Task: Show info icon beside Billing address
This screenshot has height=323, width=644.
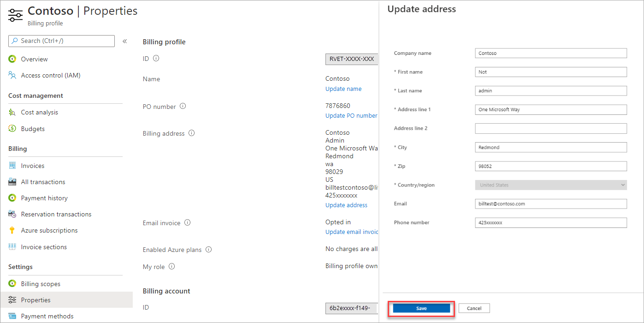Action: [x=191, y=133]
